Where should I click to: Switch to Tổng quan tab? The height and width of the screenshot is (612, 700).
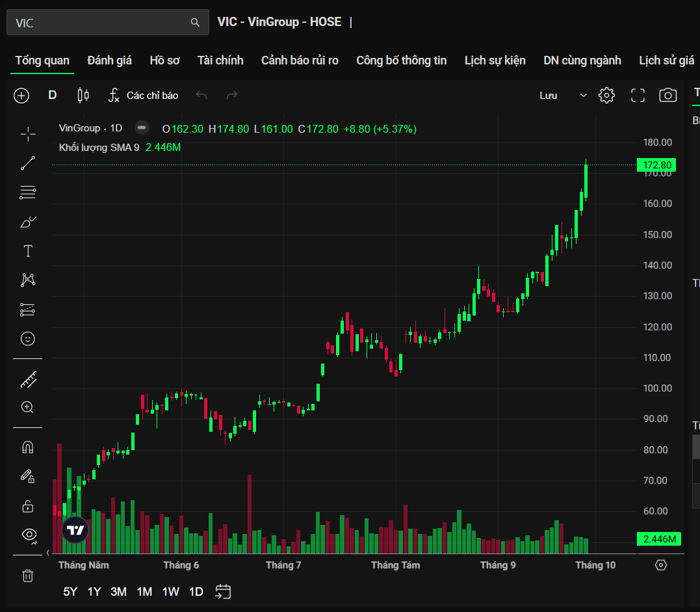42,60
